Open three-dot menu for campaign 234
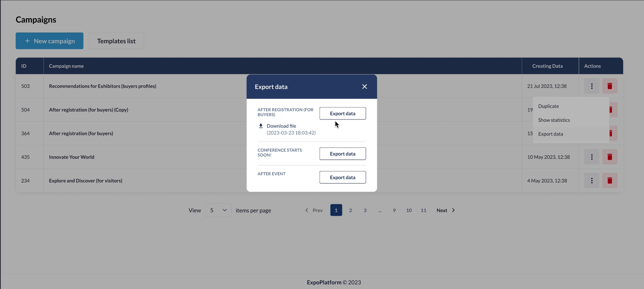This screenshot has height=289, width=644. click(591, 181)
